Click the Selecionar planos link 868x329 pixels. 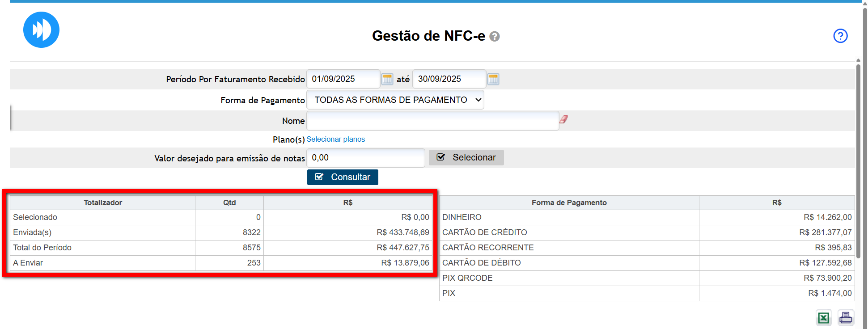335,139
